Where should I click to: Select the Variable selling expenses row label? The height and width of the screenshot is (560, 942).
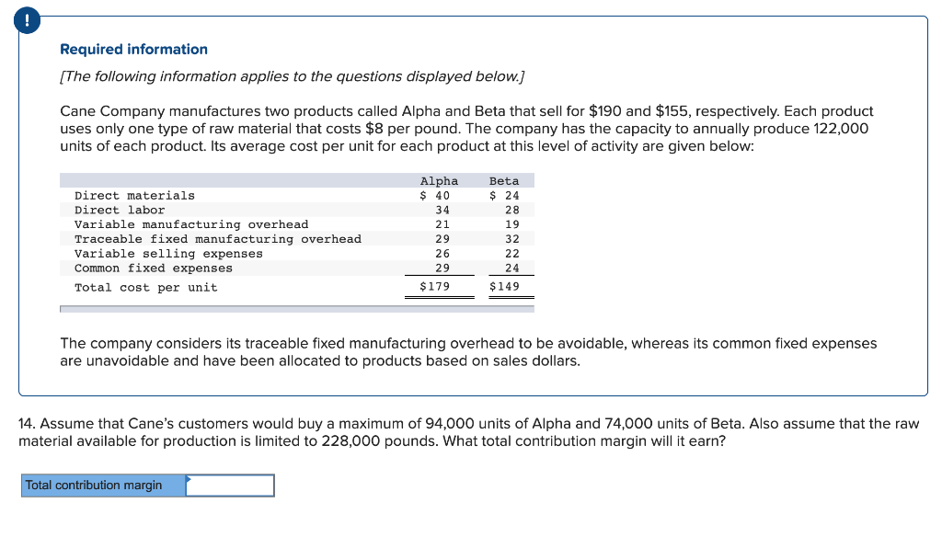(168, 254)
